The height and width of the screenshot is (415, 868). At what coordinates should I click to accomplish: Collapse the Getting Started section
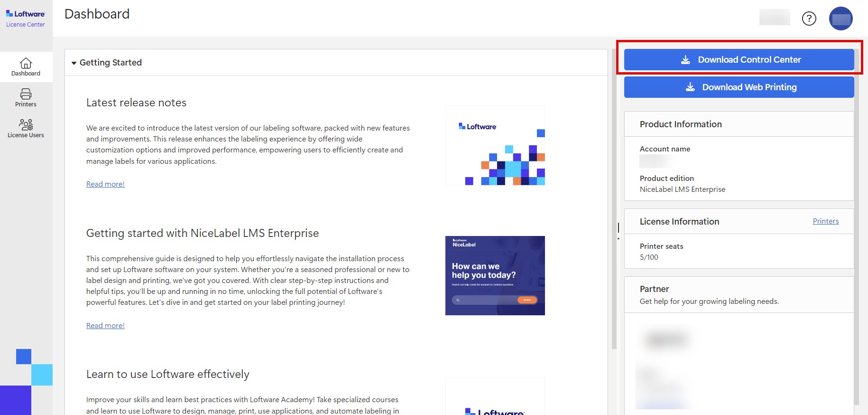(74, 63)
